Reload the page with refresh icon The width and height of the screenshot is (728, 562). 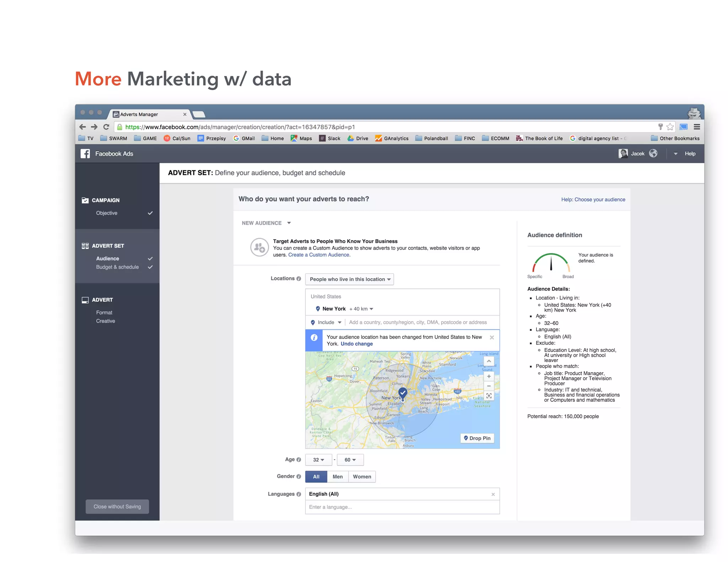click(106, 127)
